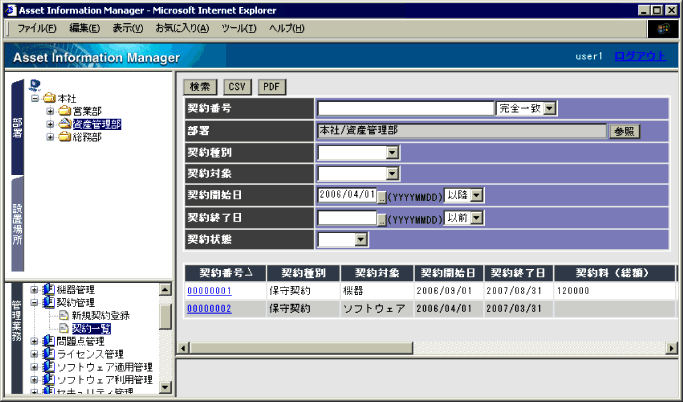683x402 pixels.
Task: Click the 契約開始日 date field
Action: click(x=347, y=195)
